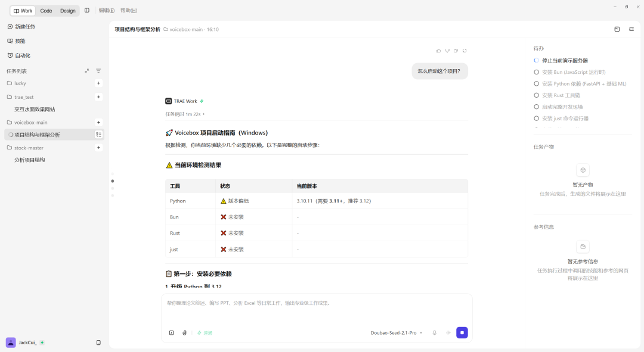Add a task in the lucky folder
644x352 pixels.
pyautogui.click(x=98, y=83)
